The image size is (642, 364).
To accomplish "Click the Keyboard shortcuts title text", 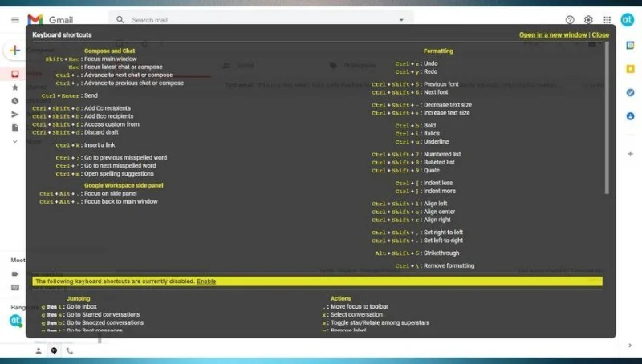I will pyautogui.click(x=63, y=35).
